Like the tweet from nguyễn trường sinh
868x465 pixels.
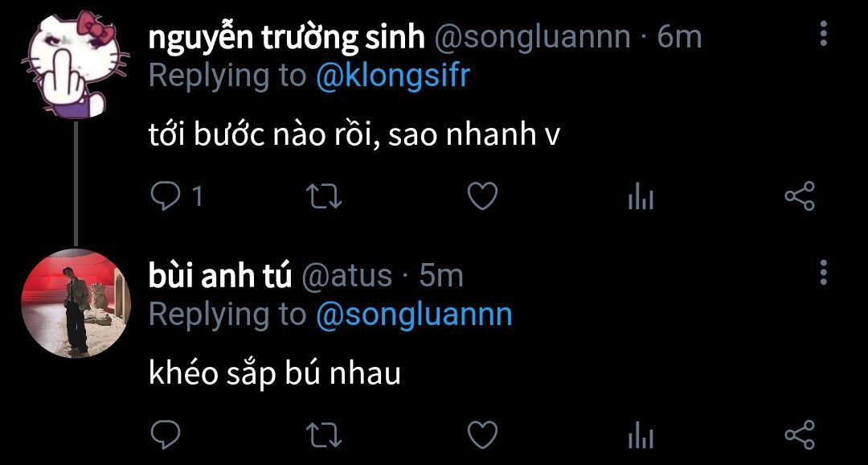(x=482, y=197)
